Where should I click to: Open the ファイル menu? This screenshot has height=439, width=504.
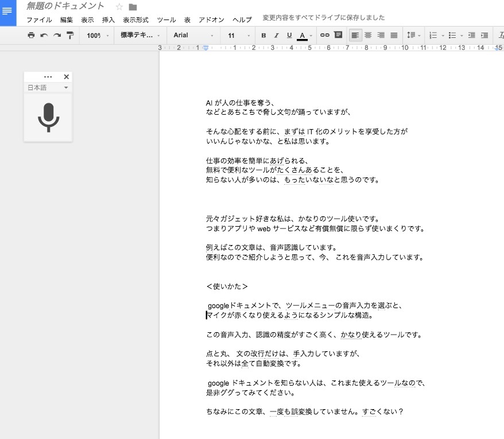pyautogui.click(x=39, y=20)
